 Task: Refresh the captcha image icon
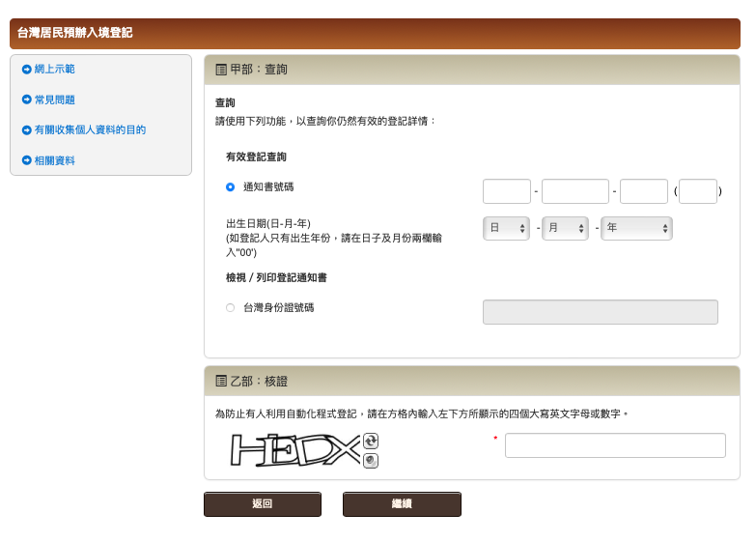371,441
